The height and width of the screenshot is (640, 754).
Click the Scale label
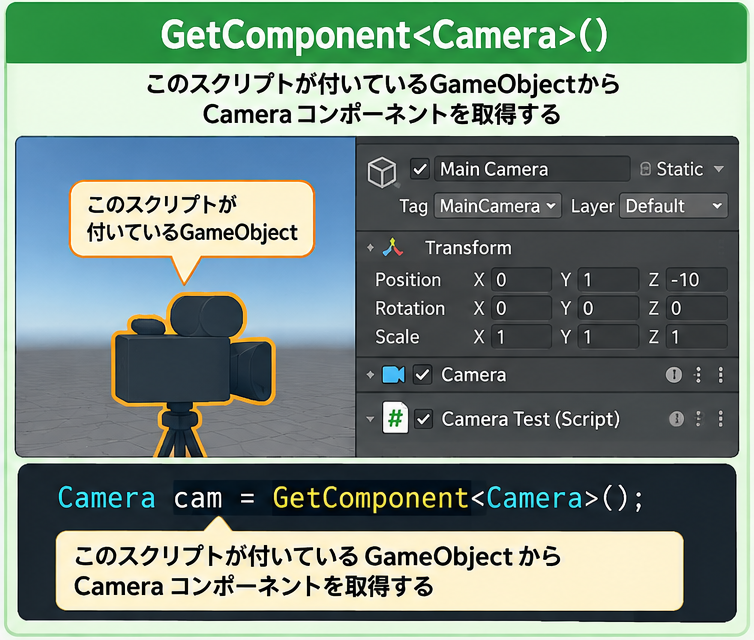[x=397, y=337]
